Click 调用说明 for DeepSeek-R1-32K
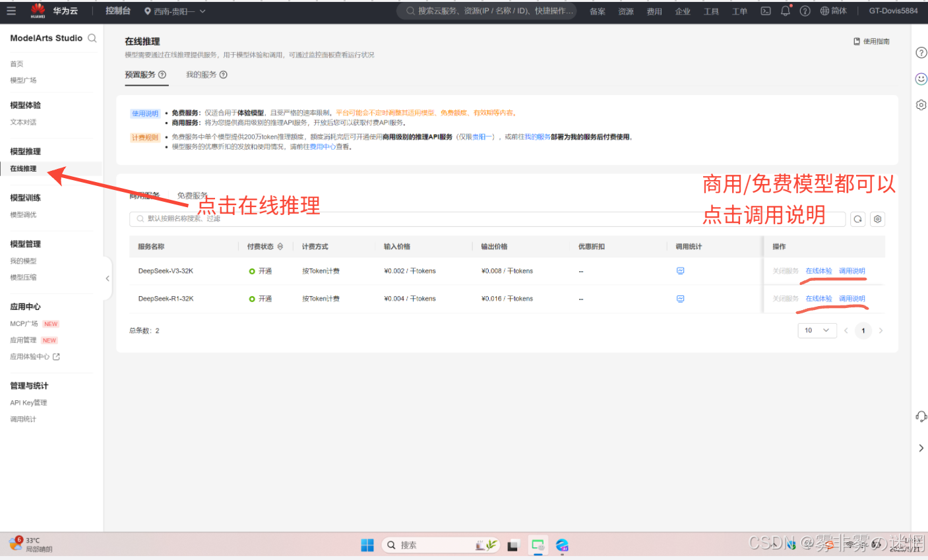 tap(851, 299)
